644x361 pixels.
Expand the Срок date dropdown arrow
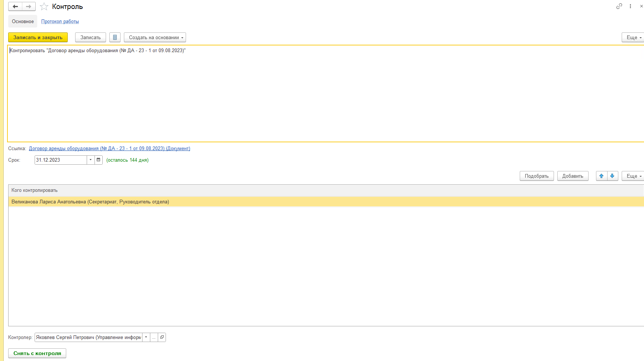[90, 160]
